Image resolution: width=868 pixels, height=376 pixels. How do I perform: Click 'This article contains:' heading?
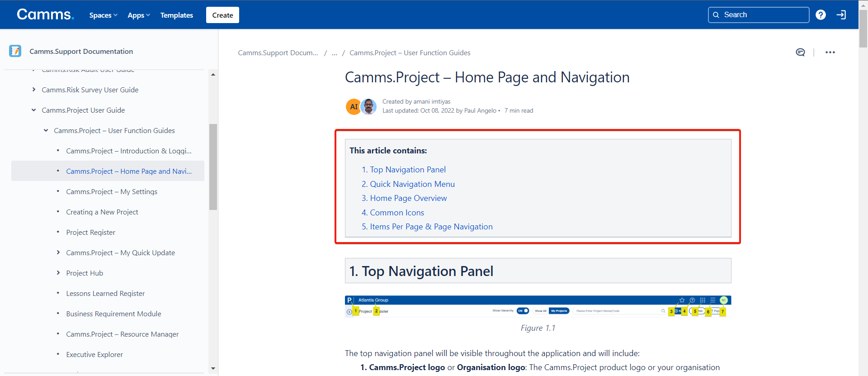click(388, 151)
